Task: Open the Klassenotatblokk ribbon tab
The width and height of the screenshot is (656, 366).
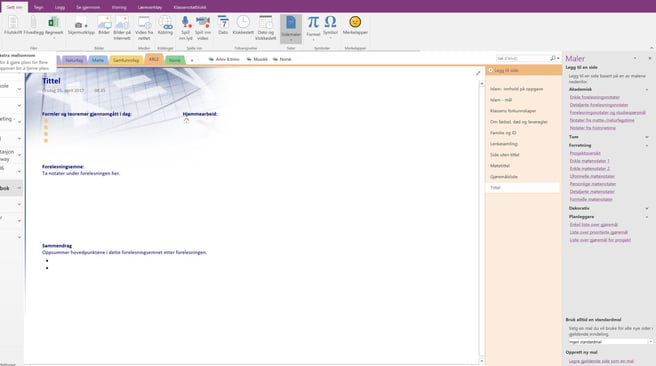Action: (x=190, y=7)
